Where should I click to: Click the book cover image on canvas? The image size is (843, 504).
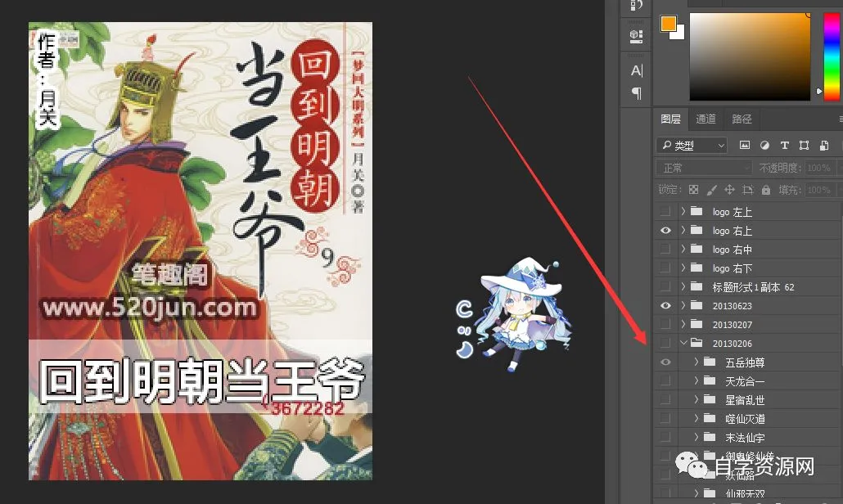coord(200,251)
